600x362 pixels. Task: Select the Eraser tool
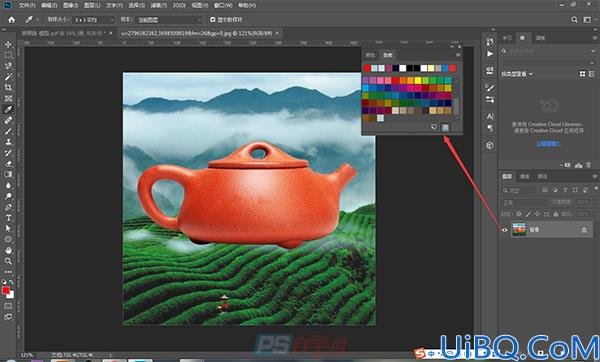click(8, 163)
